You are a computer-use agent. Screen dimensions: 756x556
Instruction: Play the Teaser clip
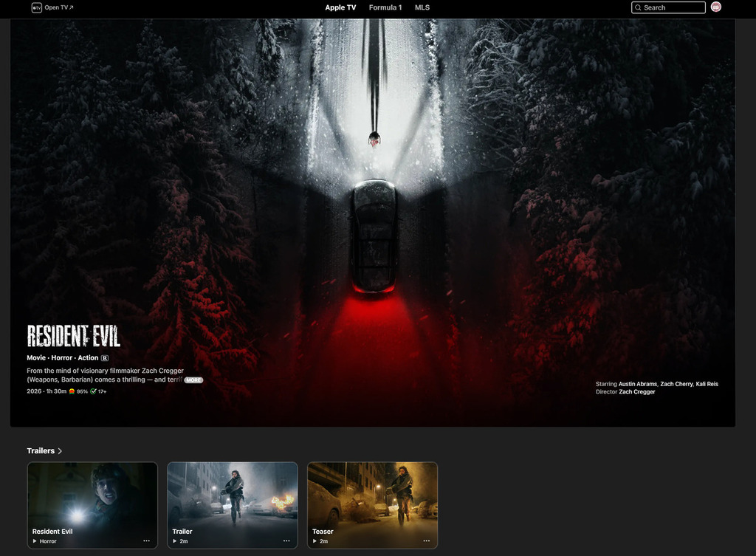315,541
